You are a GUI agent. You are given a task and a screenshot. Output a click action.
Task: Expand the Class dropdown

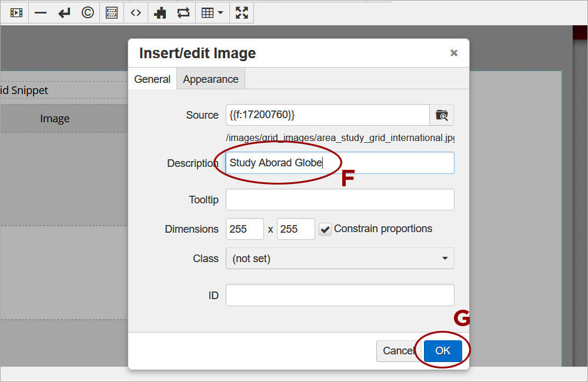pyautogui.click(x=339, y=259)
